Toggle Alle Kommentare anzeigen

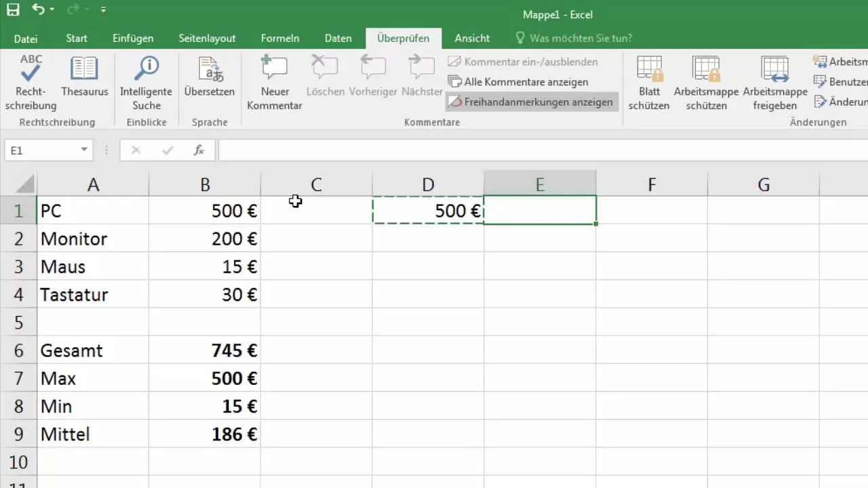[517, 82]
